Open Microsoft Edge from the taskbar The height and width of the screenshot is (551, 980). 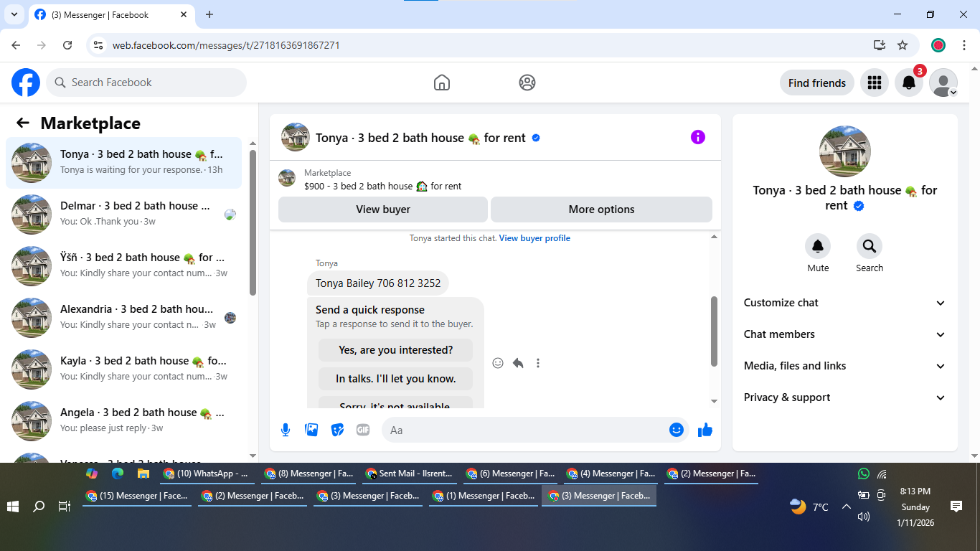pos(118,474)
